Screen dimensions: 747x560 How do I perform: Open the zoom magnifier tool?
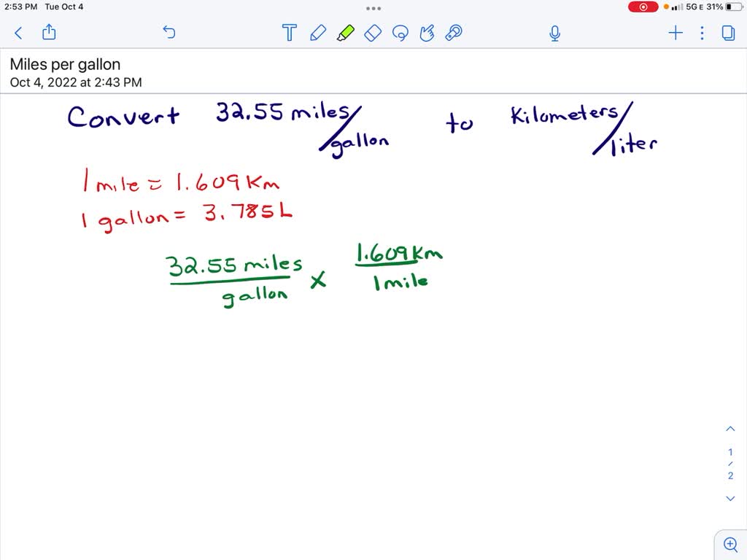point(729,543)
